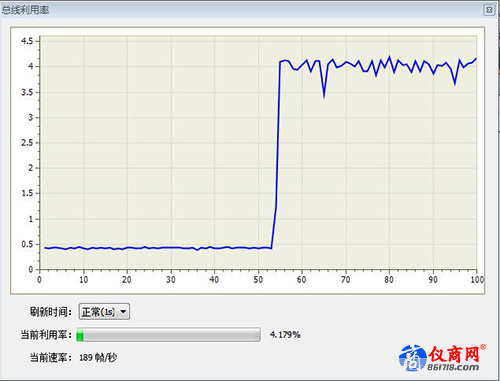Select the 4.179% utilization value
The image size is (500, 381).
[x=285, y=334]
